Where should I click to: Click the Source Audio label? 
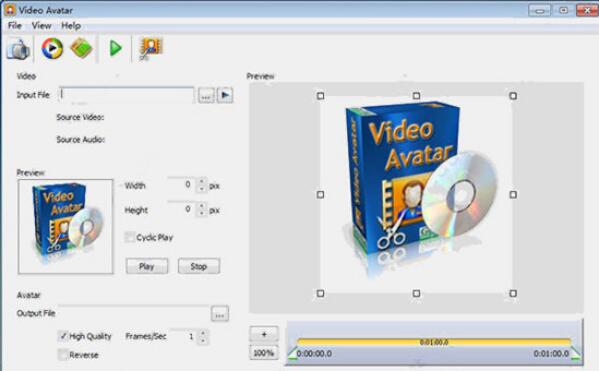click(x=81, y=139)
